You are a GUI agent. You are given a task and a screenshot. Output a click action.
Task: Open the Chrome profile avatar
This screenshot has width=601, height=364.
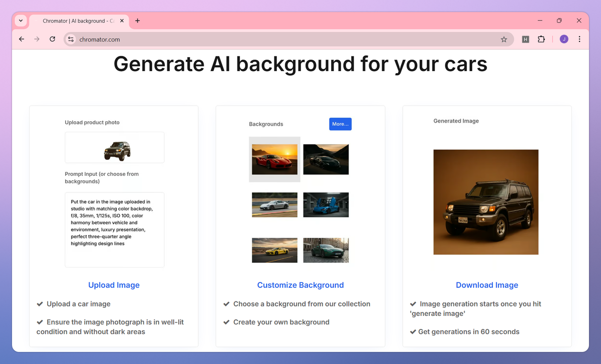click(564, 39)
